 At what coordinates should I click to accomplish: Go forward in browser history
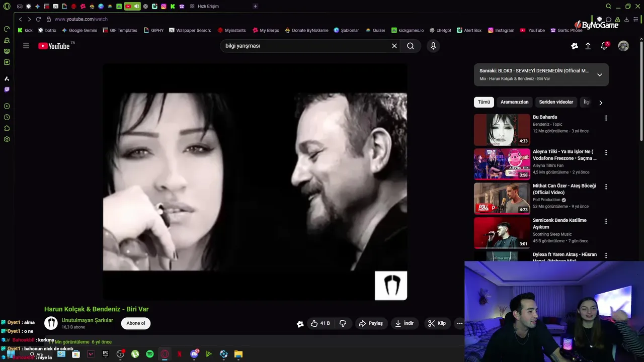[29, 19]
